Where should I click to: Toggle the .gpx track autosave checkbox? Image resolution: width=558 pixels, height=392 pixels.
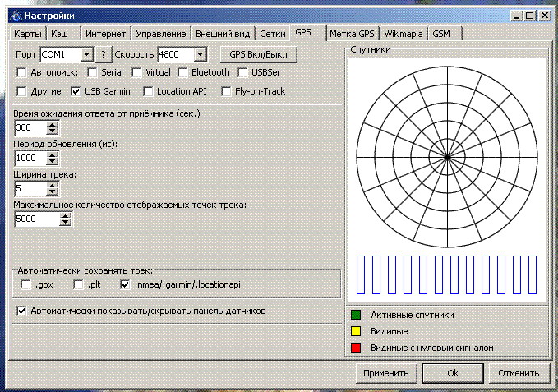tap(26, 285)
